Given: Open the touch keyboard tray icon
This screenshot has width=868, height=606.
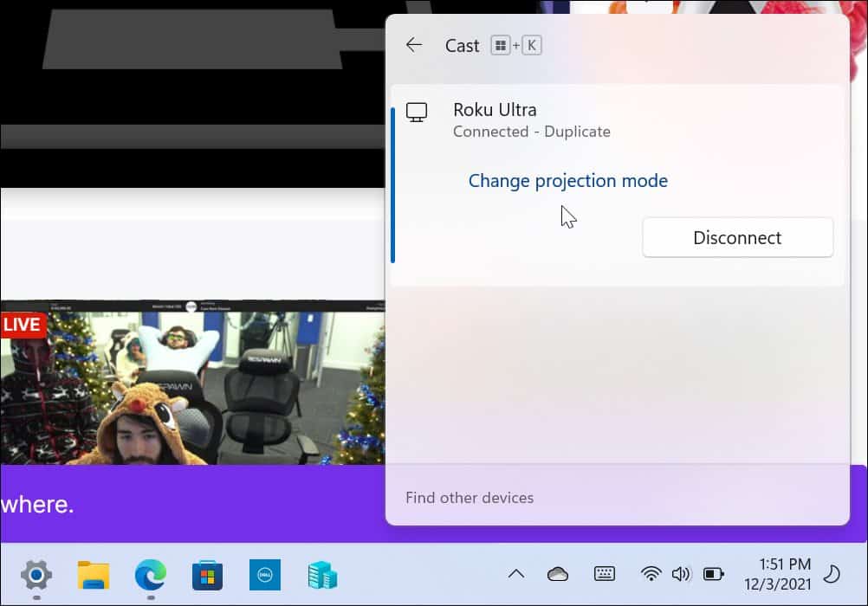Looking at the screenshot, I should tap(604, 574).
